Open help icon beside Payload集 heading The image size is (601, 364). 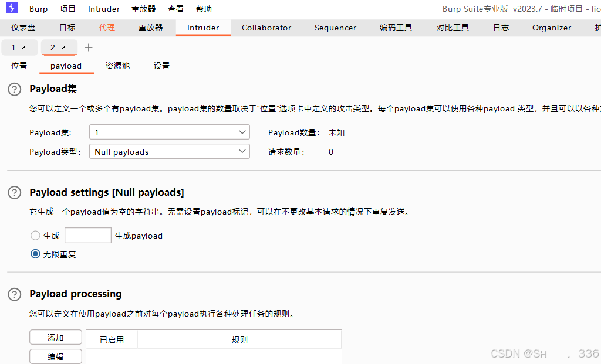click(x=15, y=89)
